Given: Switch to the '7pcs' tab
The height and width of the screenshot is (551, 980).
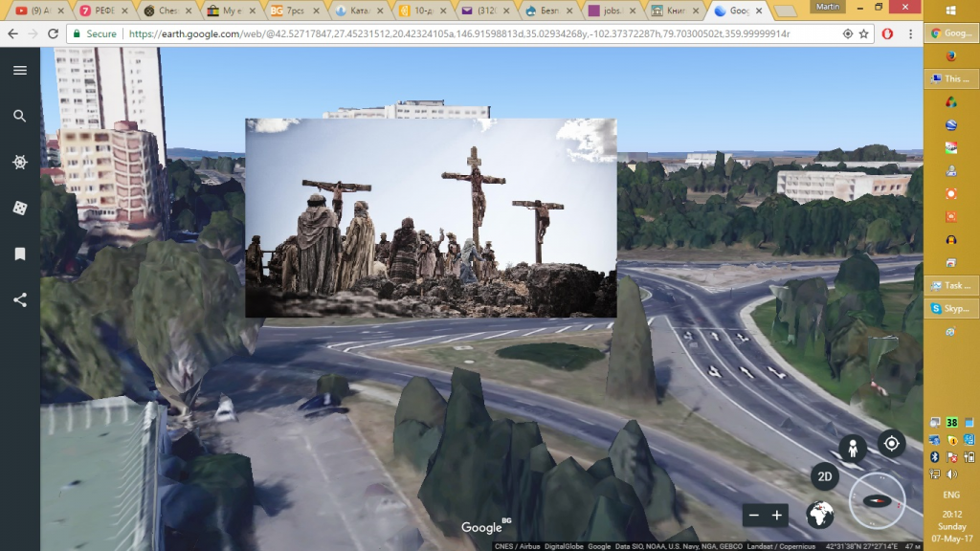Looking at the screenshot, I should (x=295, y=11).
